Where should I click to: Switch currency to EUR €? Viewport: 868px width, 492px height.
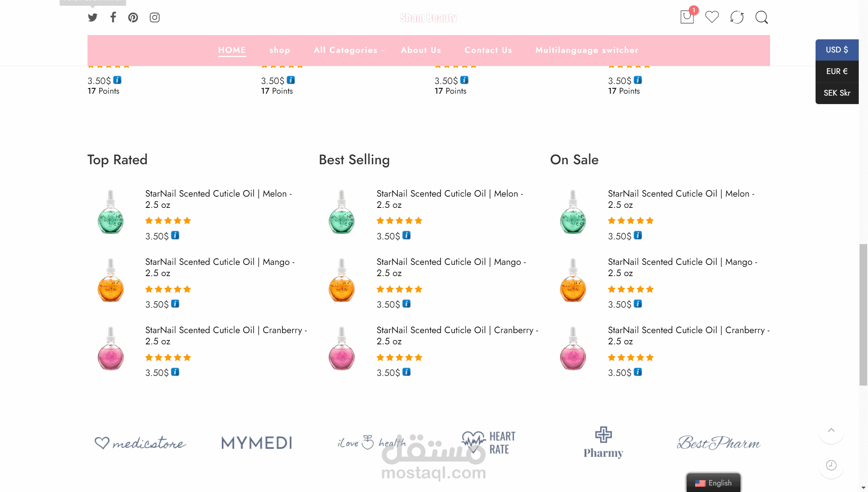837,71
